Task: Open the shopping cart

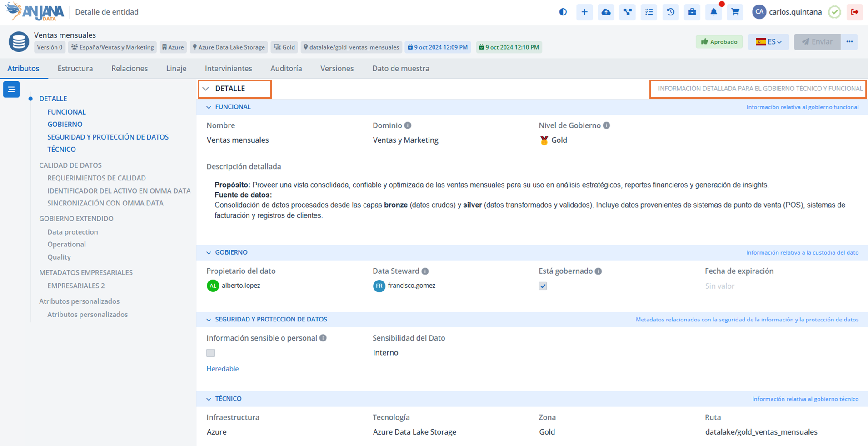Action: [735, 12]
